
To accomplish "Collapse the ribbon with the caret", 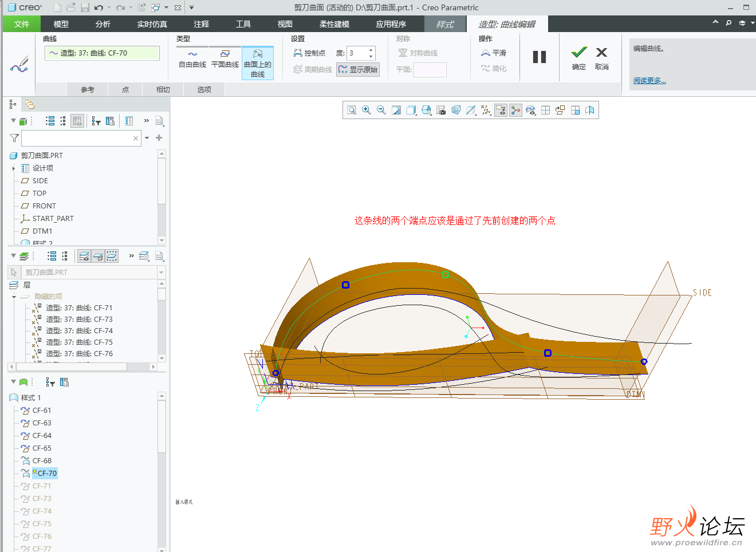I will pos(715,22).
